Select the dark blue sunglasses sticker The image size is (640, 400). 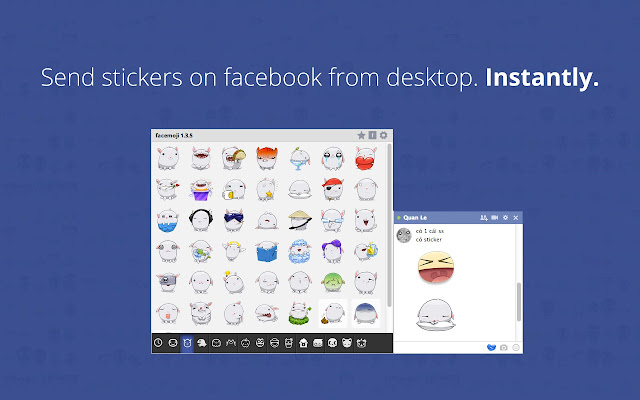(x=234, y=220)
